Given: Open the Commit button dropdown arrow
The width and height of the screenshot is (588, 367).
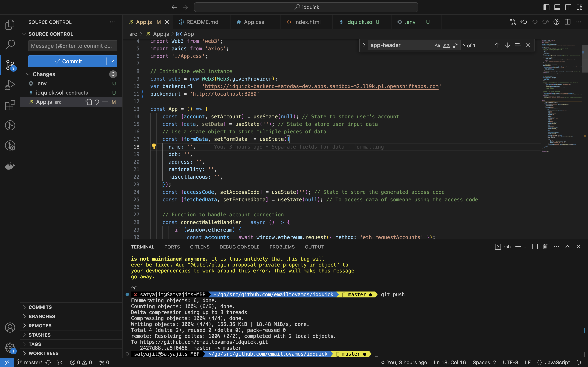Looking at the screenshot, I should (112, 61).
